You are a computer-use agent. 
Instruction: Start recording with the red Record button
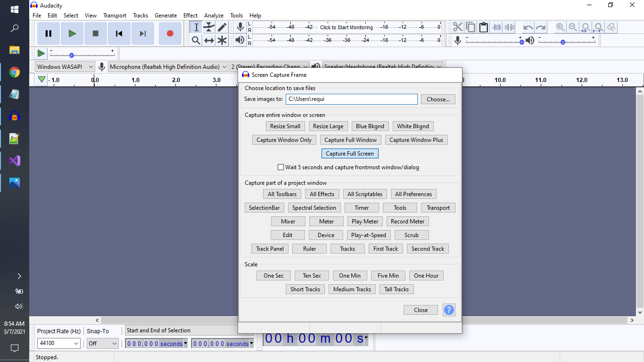pos(170,33)
